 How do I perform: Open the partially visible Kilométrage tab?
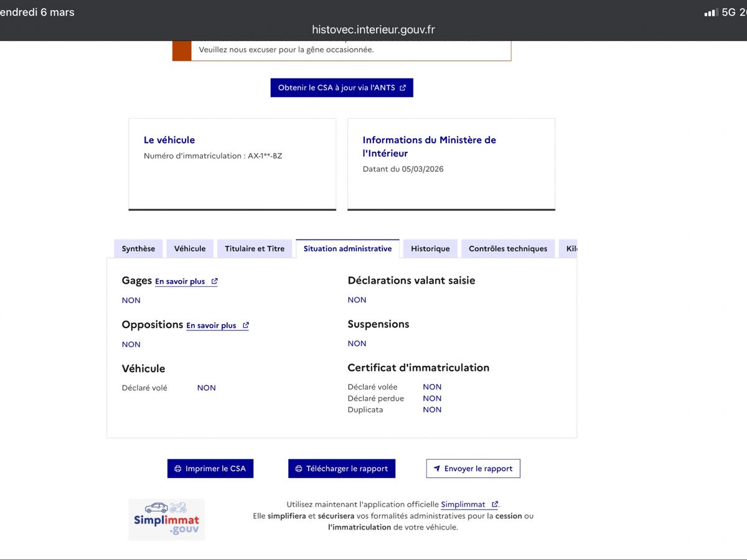pos(568,248)
